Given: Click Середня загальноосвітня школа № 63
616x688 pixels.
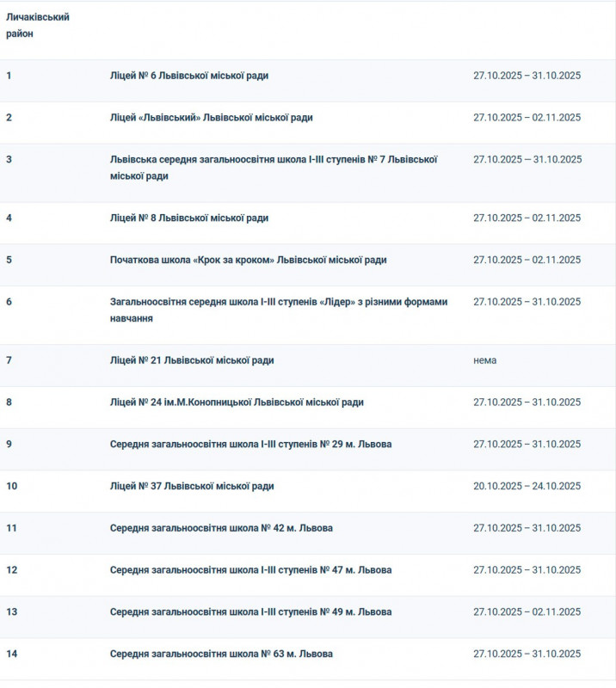Looking at the screenshot, I should point(221,654).
